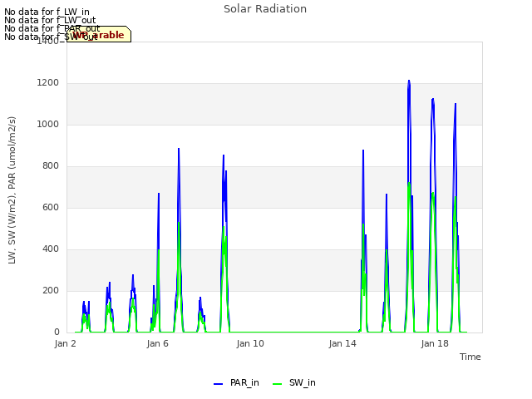Click the 'No data for f_LW_in' message
532x399 pixels.
click(47, 12)
